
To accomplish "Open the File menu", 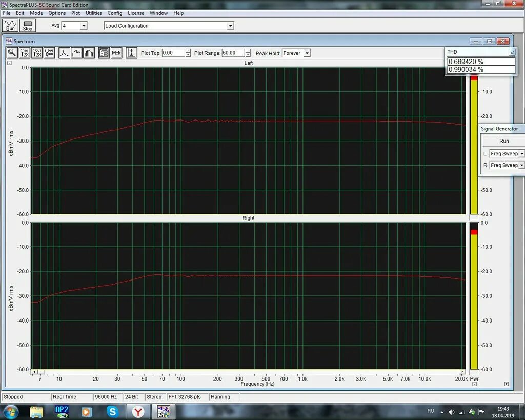I will point(6,13).
